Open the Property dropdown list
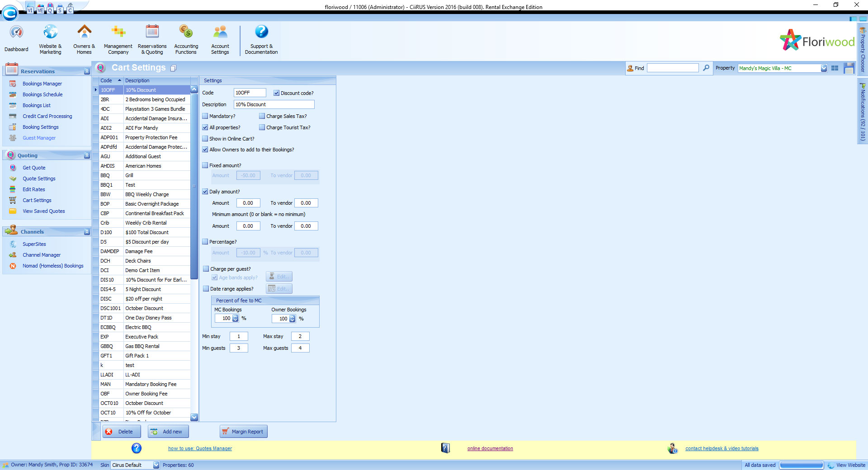The height and width of the screenshot is (470, 868). click(824, 68)
